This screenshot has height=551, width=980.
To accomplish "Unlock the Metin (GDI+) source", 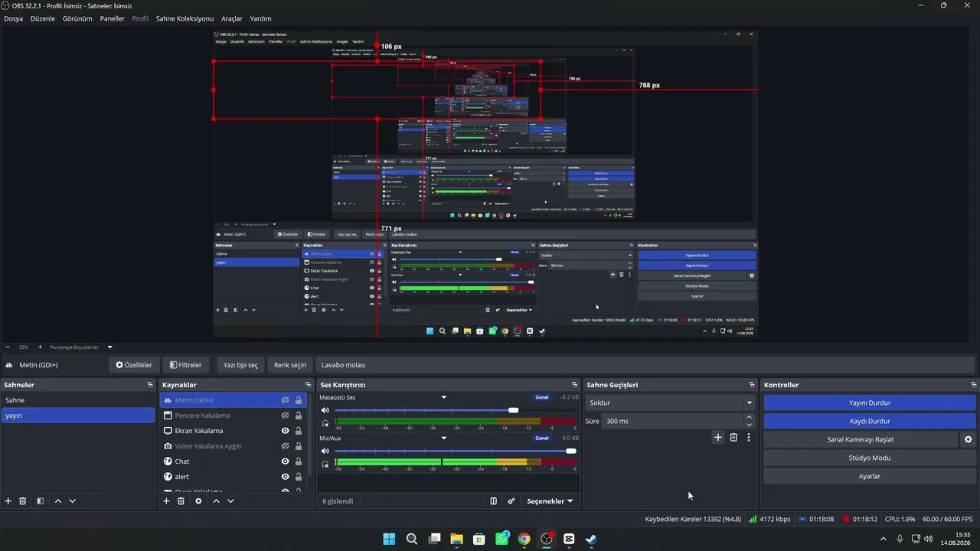I will [x=299, y=400].
